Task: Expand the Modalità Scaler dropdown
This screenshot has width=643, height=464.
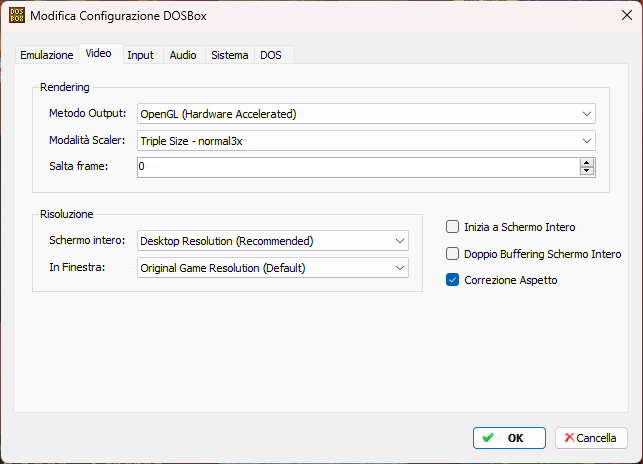Action: point(366,141)
